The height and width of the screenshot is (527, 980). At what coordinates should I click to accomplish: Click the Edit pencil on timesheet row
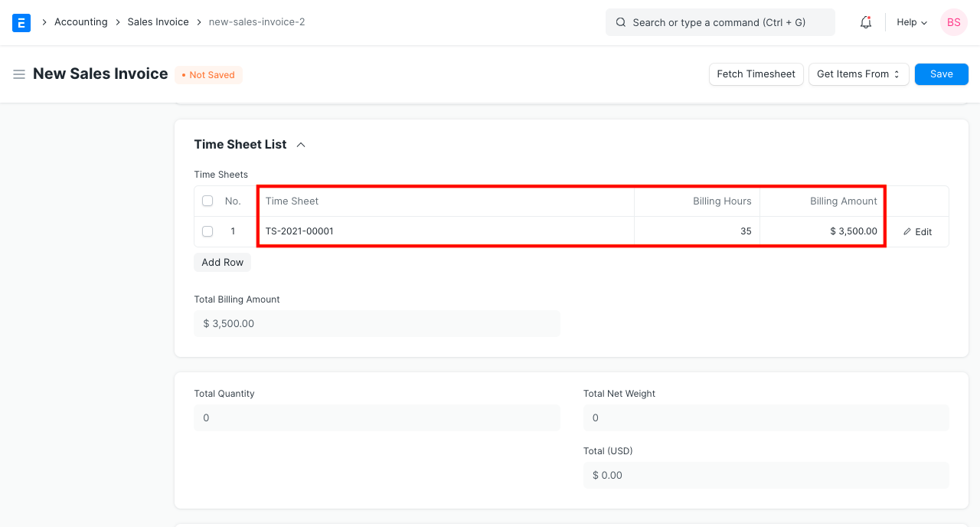tap(918, 231)
